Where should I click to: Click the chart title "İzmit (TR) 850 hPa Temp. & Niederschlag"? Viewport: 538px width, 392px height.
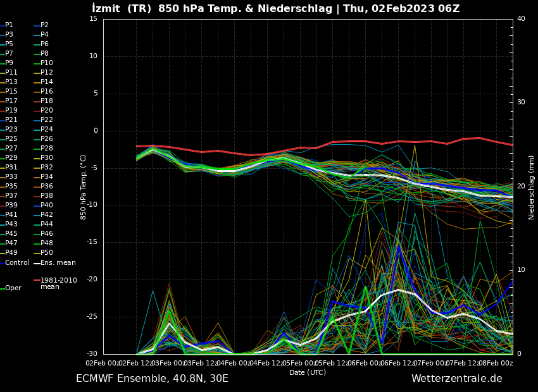click(x=212, y=9)
